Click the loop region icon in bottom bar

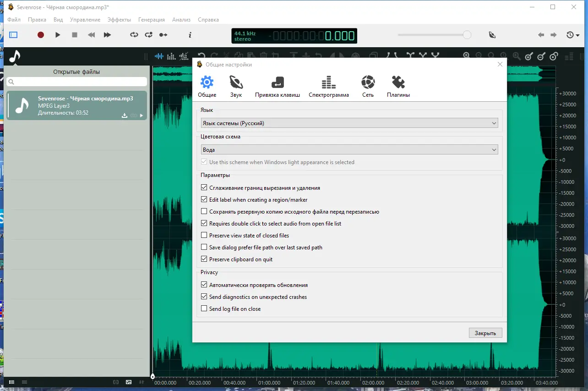point(116,382)
